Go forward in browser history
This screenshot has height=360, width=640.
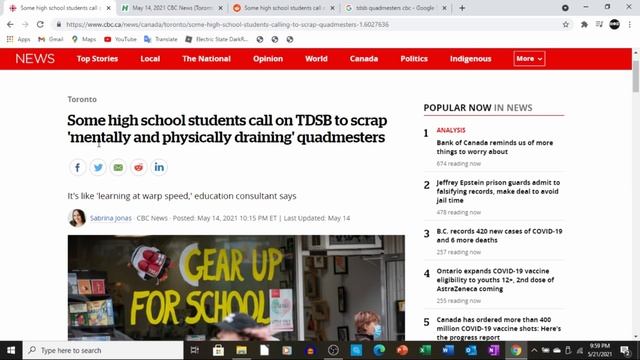tap(25, 24)
